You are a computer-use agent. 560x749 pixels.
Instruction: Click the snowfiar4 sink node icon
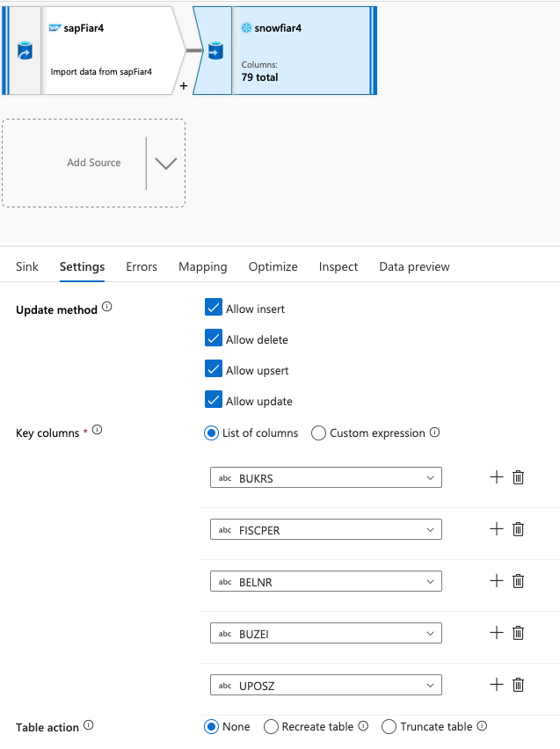tap(213, 52)
